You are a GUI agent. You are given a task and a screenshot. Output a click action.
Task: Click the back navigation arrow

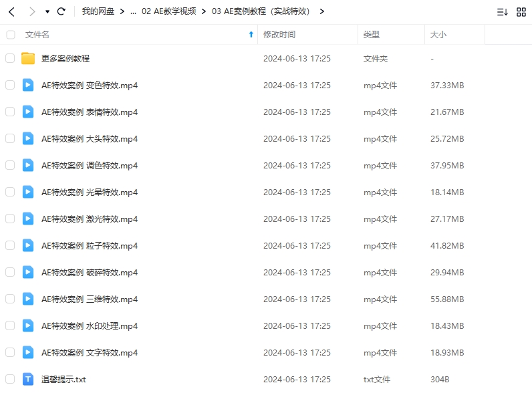pyautogui.click(x=11, y=11)
